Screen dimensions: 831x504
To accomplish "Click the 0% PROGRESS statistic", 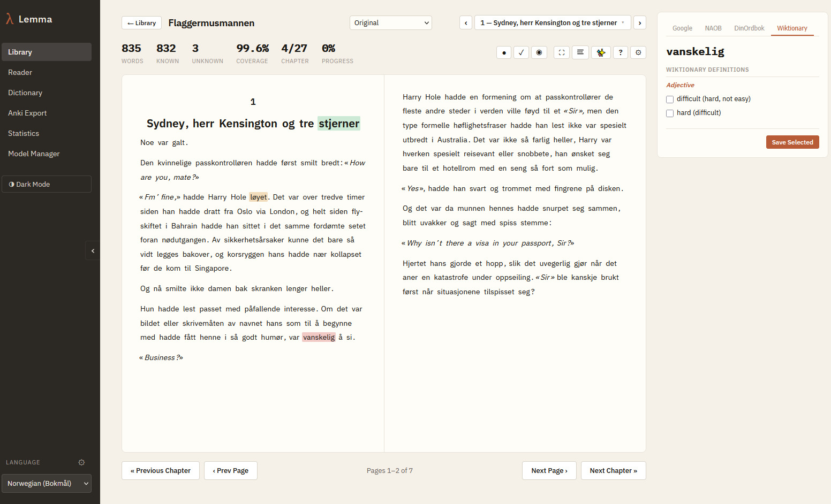I will tap(337, 54).
